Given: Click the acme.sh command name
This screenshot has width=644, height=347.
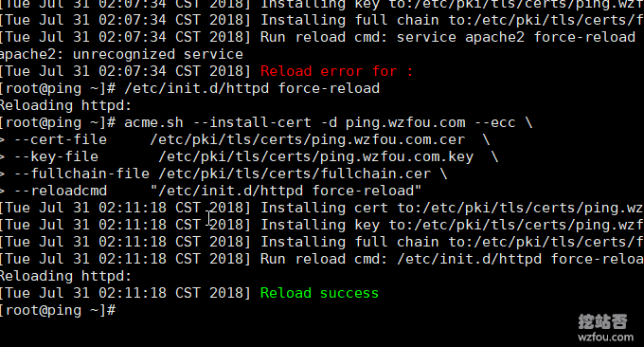Looking at the screenshot, I should 153,122.
